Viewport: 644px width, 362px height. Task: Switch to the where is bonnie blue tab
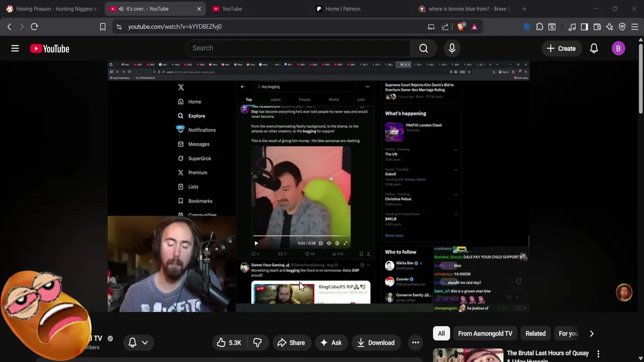[463, 9]
